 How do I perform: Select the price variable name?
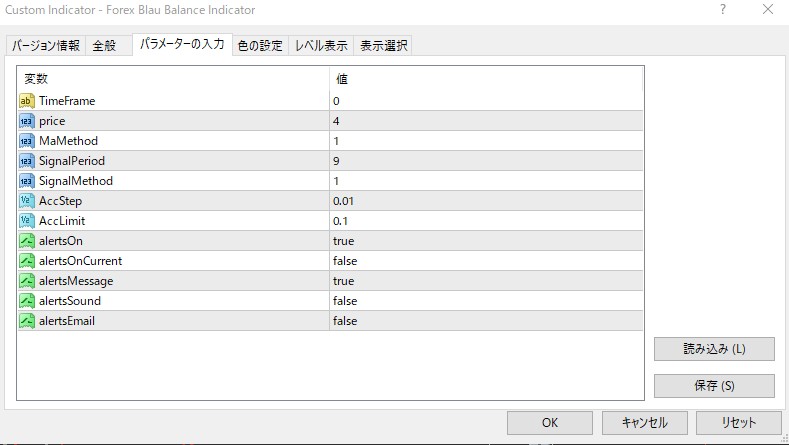pyautogui.click(x=52, y=121)
